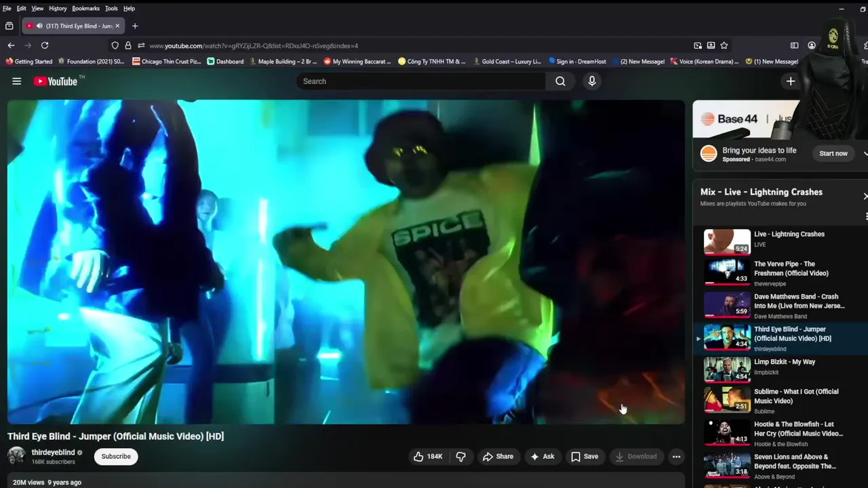This screenshot has width=868, height=488.
Task: Open the sidebar toggle in the toolbar
Action: [x=794, y=45]
